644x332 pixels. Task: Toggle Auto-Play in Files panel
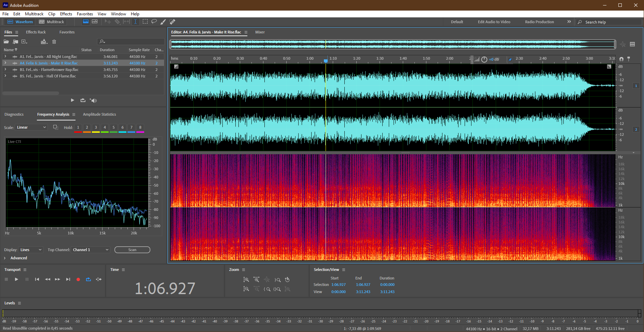(93, 100)
